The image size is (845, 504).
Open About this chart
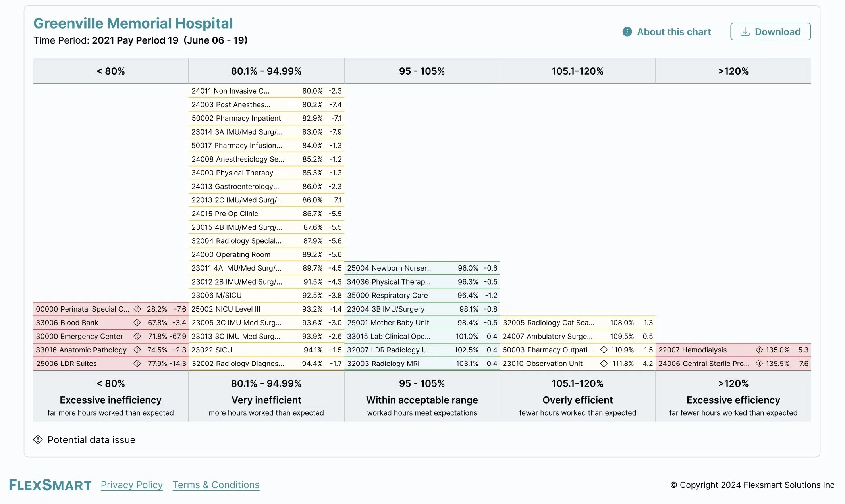[673, 32]
